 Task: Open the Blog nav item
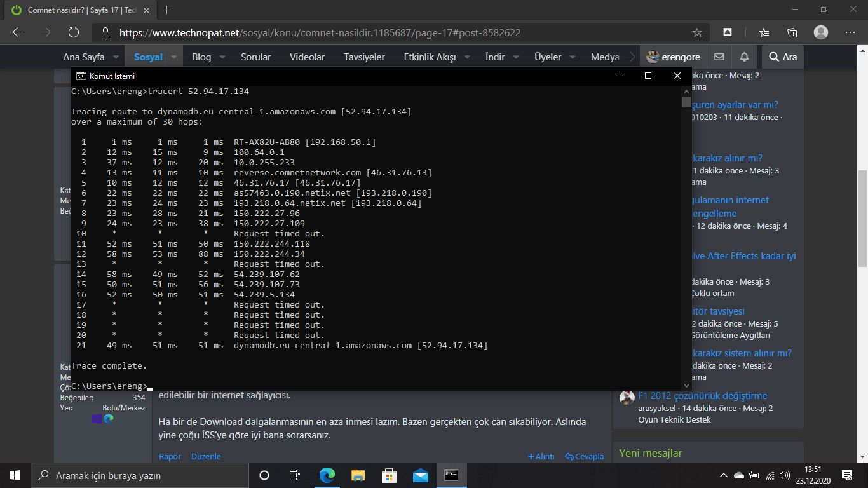[x=201, y=57]
